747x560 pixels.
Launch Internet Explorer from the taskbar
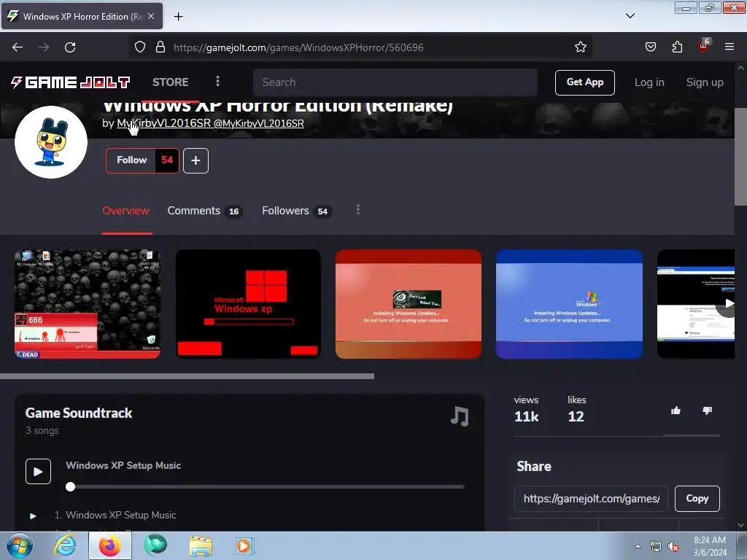tap(65, 545)
